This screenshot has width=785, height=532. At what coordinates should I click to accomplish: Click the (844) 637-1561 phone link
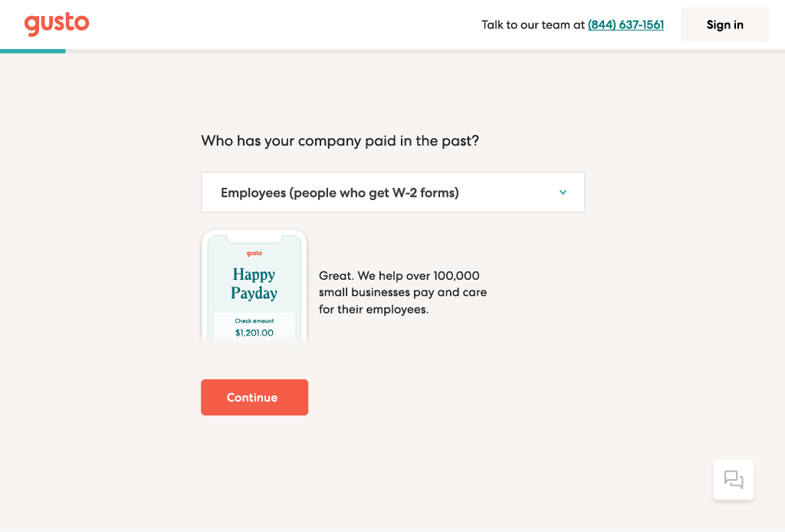pyautogui.click(x=626, y=25)
